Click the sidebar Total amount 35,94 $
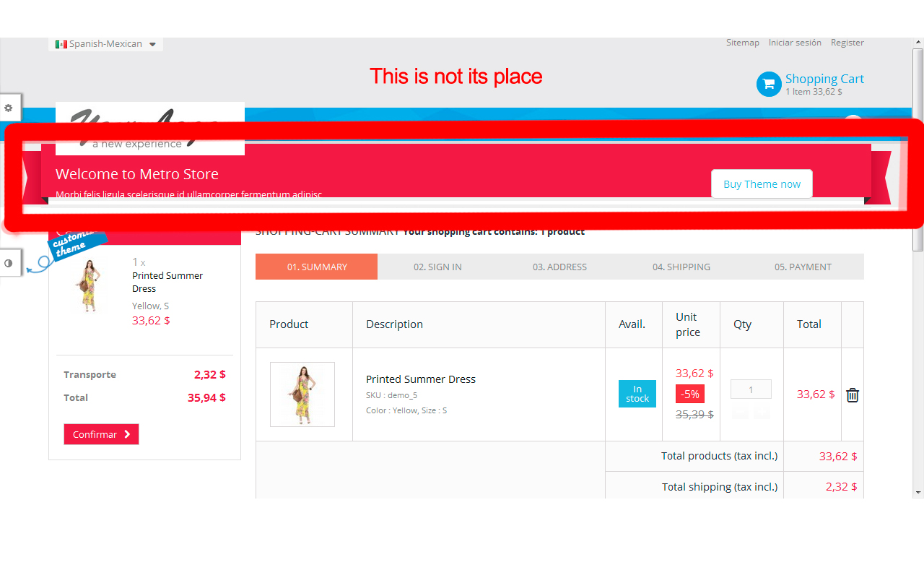 pyautogui.click(x=206, y=397)
